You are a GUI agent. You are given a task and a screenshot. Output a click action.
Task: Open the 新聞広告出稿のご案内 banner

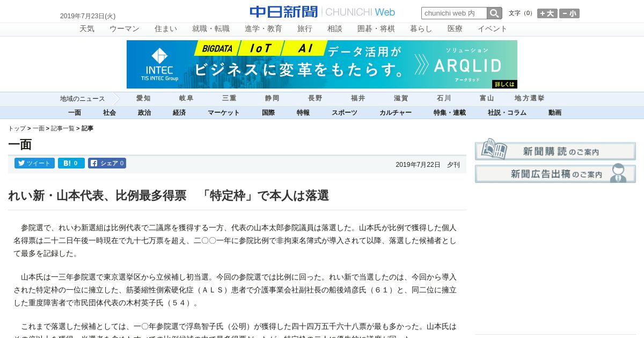click(555, 173)
